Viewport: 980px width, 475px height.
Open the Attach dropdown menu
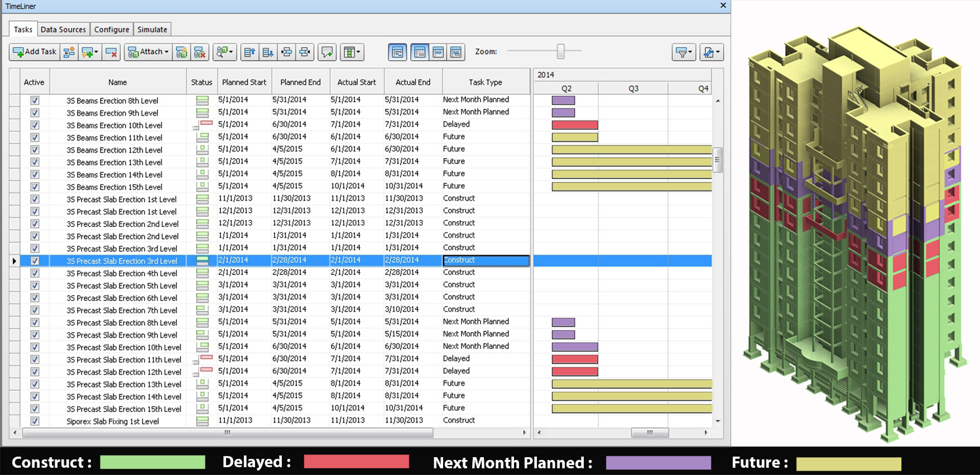[148, 52]
